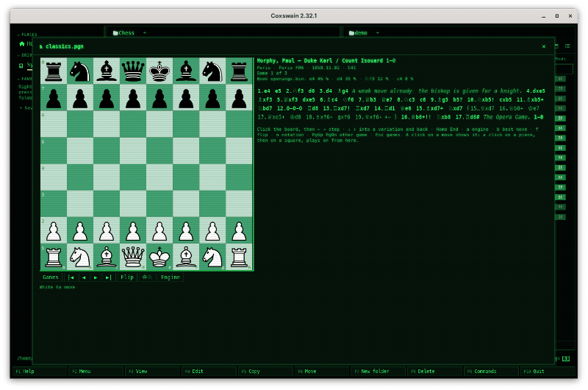Click the black knight on g8

[212, 71]
